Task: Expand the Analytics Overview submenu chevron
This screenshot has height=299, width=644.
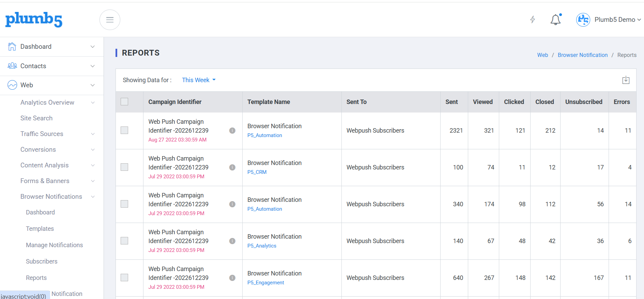Action: coord(93,103)
